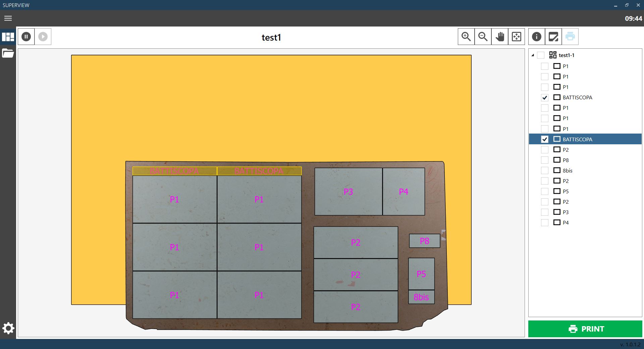644x349 pixels.
Task: Check the 8bis checkbox in the list
Action: (545, 170)
